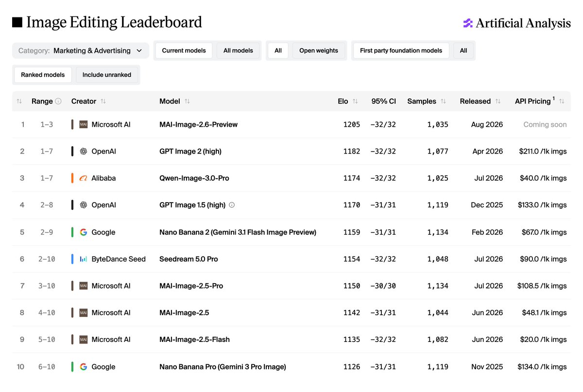Click the $211.0 /1k imgs price

tap(543, 152)
